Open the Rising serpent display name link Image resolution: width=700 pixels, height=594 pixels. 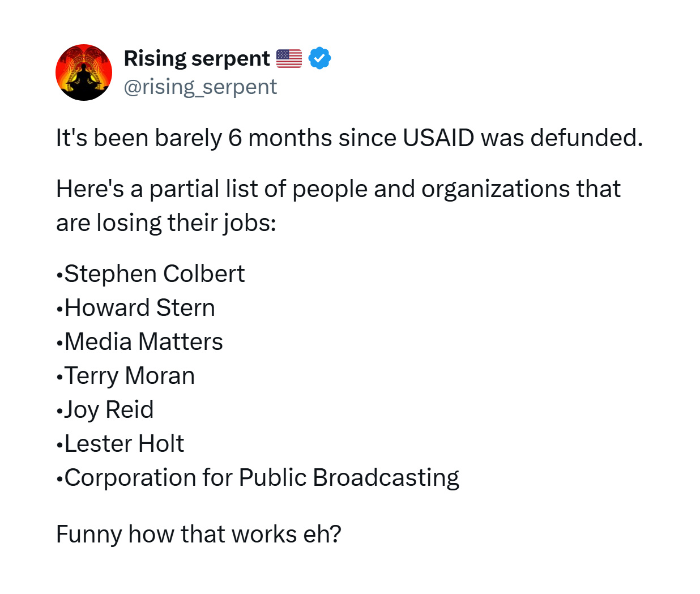[x=197, y=58]
